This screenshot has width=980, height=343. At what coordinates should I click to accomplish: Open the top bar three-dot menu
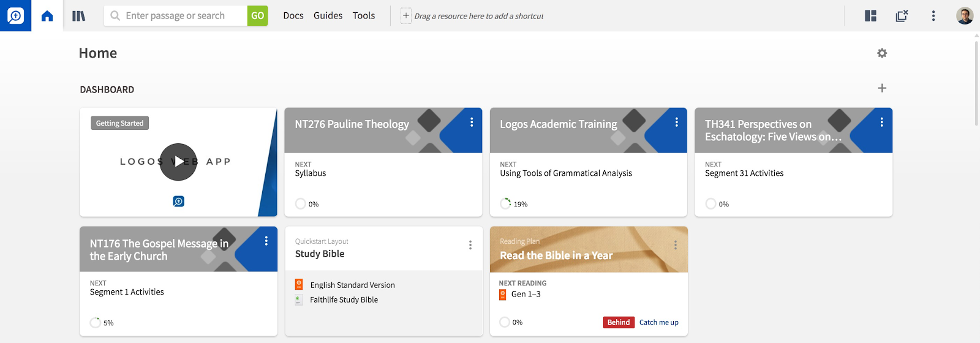[x=933, y=16]
